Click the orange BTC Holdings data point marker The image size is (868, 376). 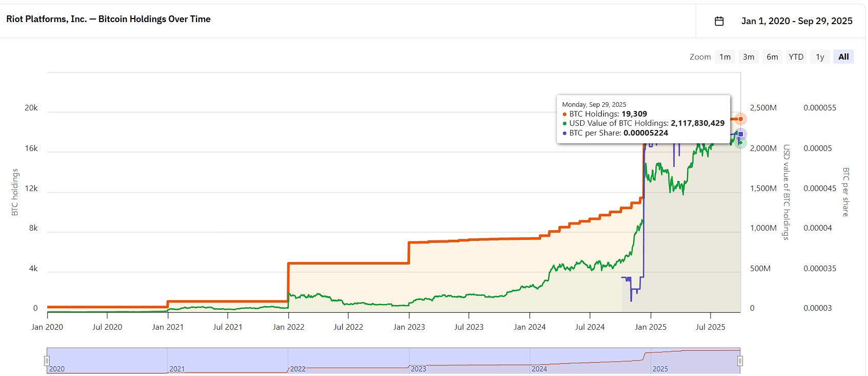pyautogui.click(x=740, y=119)
